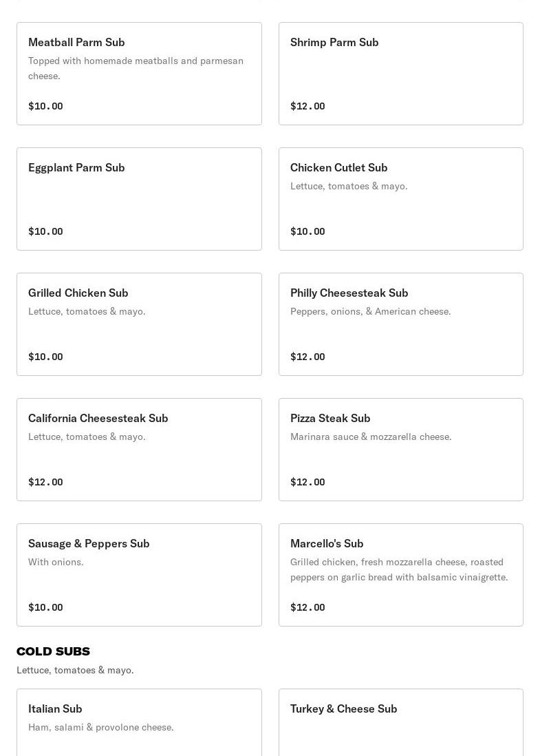The width and height of the screenshot is (540, 756).
Task: Open the Marcello's Sub menu item
Action: 327,544
